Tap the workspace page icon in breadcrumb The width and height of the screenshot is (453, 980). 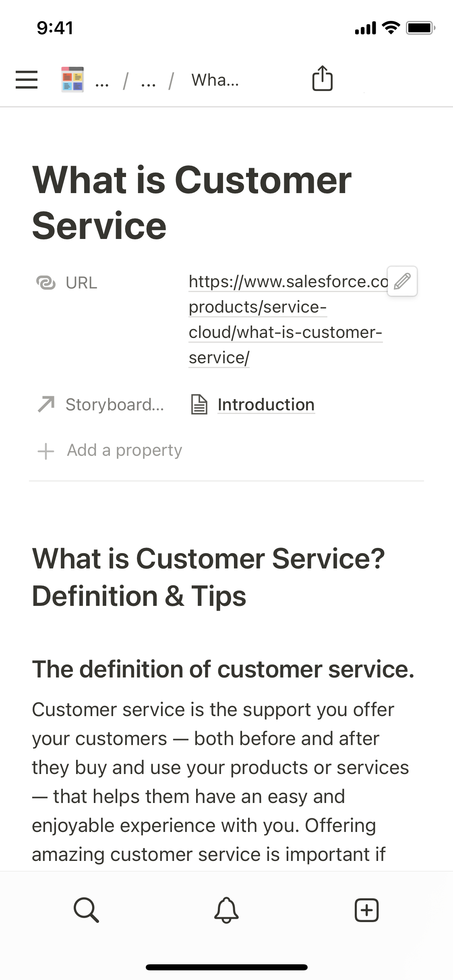72,80
